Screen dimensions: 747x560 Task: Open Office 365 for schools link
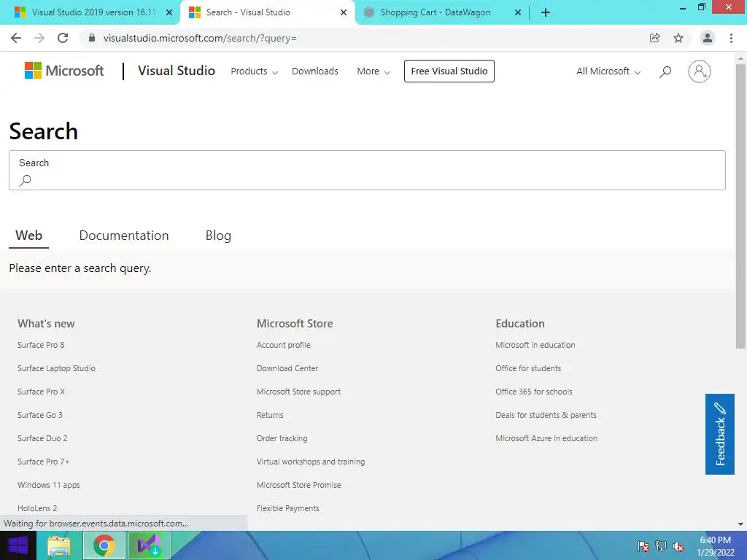click(533, 392)
